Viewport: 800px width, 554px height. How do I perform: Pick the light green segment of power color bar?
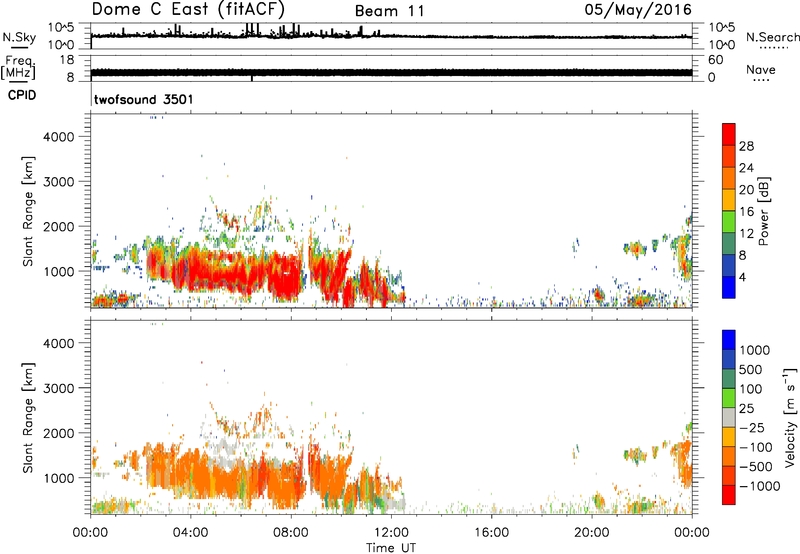[729, 222]
